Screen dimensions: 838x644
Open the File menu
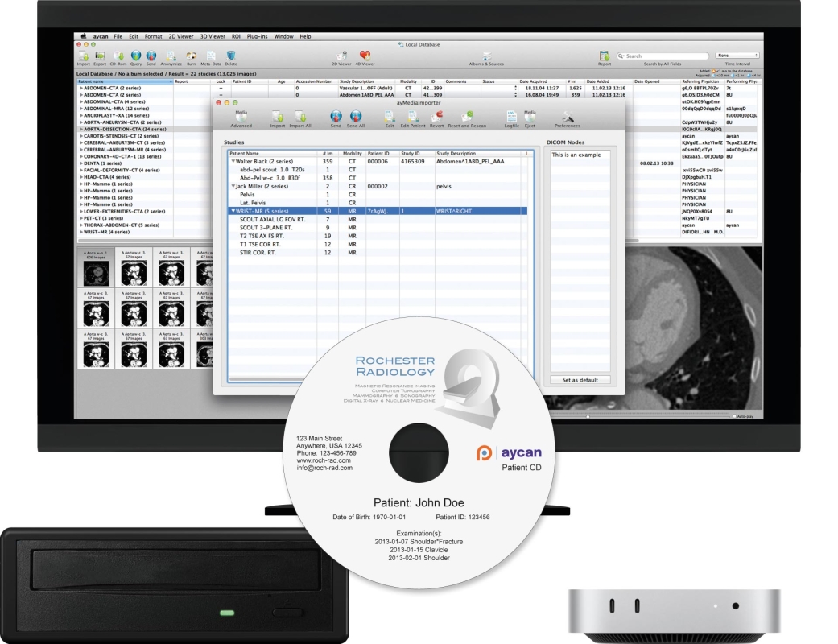(x=118, y=36)
